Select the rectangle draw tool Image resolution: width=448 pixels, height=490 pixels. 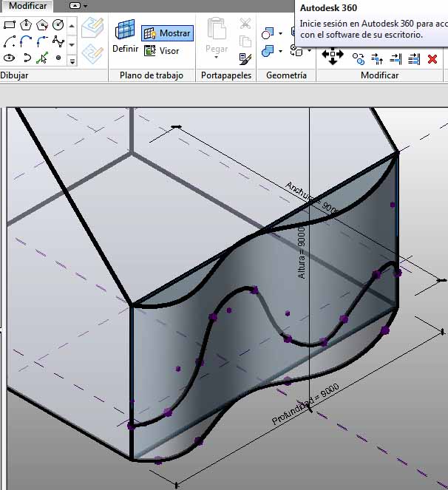10,24
